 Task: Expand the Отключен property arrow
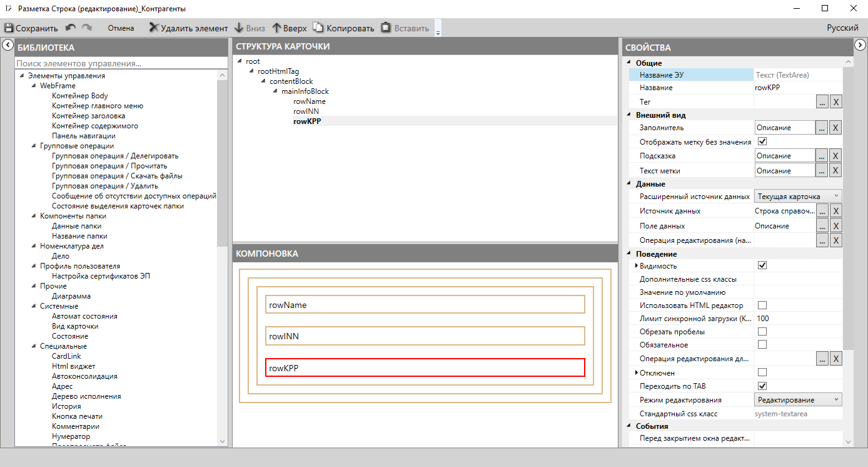[x=636, y=373]
